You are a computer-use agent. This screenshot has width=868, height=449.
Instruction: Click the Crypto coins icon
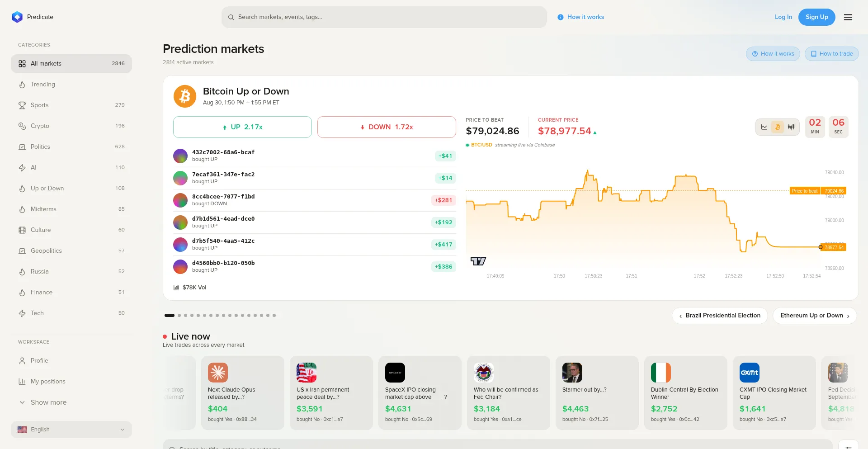[x=22, y=126]
